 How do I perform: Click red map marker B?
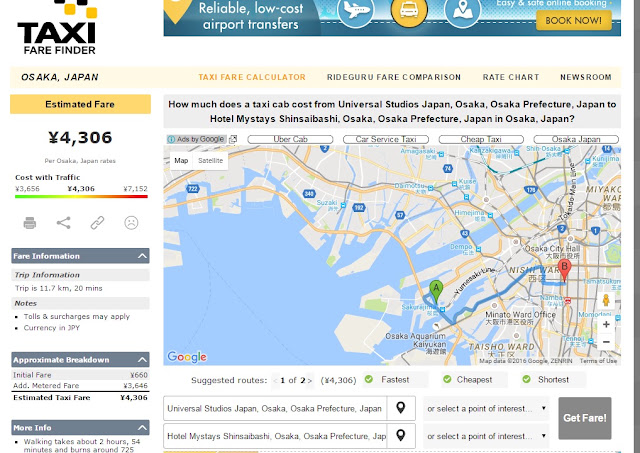click(x=564, y=270)
